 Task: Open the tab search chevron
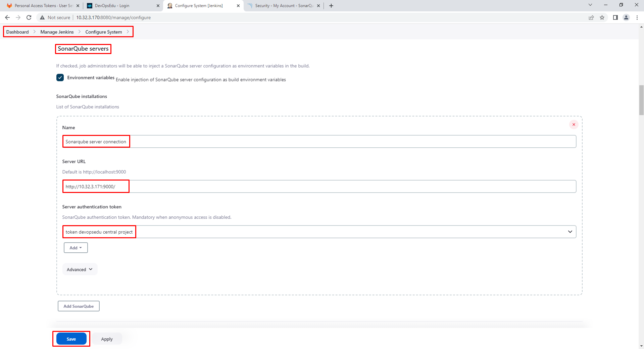pos(590,5)
